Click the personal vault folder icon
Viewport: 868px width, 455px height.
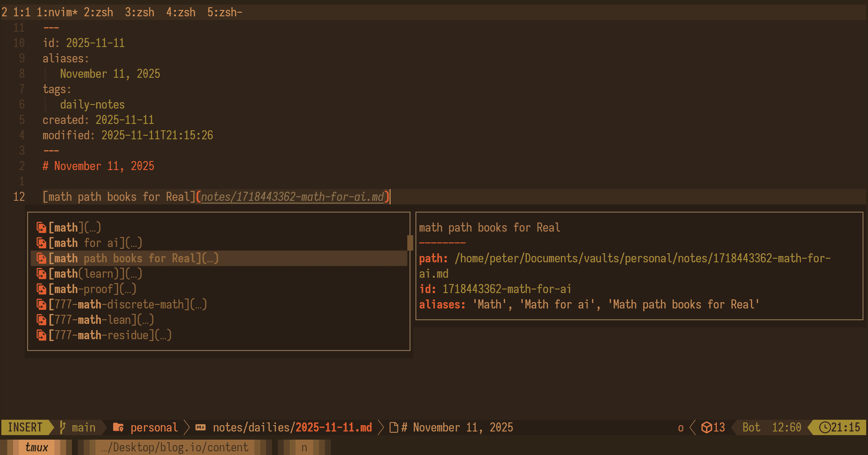[x=118, y=427]
